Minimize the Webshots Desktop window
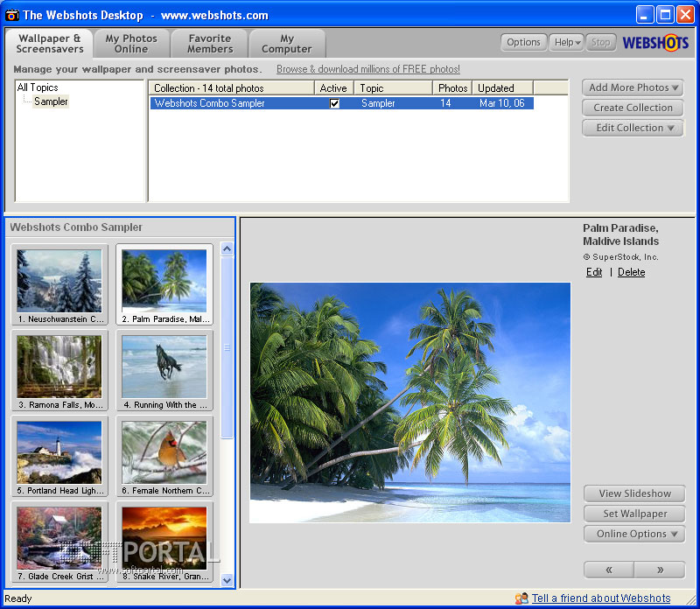This screenshot has height=609, width=700. (644, 15)
